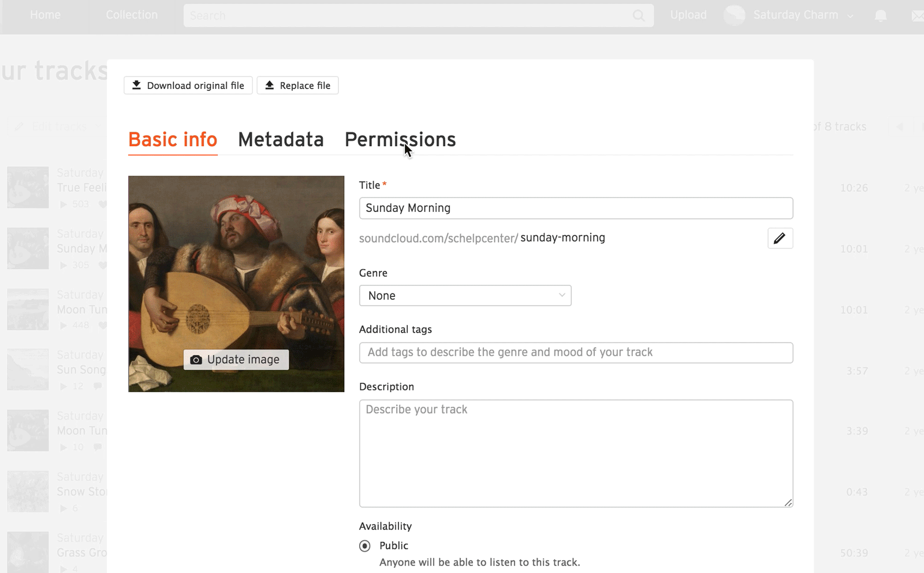Click in the Title field Sunday Morning
The image size is (924, 573).
click(x=576, y=208)
